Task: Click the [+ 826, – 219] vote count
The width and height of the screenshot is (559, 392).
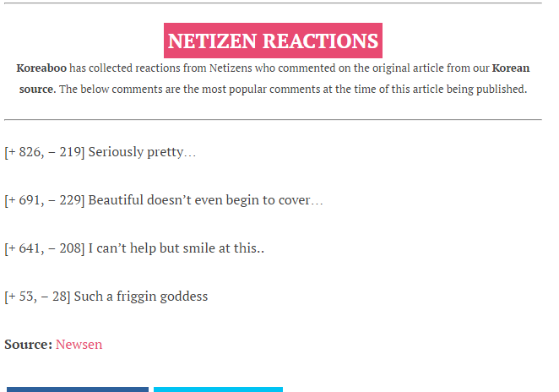Action: (45, 152)
